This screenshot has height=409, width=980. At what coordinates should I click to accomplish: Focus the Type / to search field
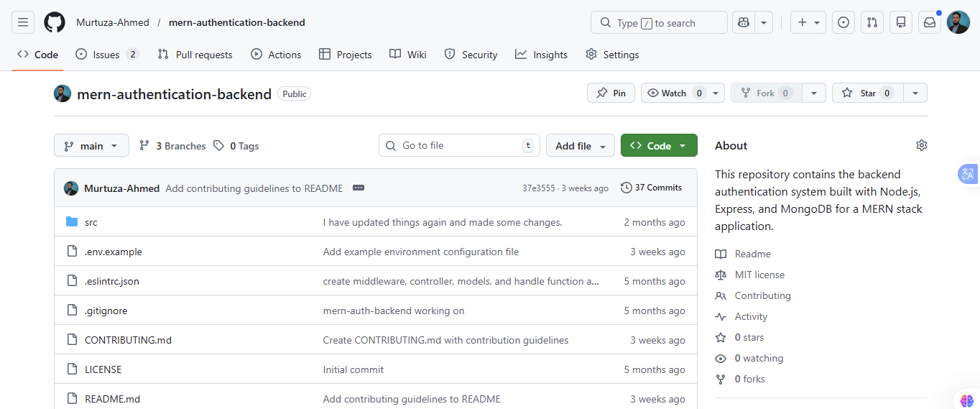point(659,22)
